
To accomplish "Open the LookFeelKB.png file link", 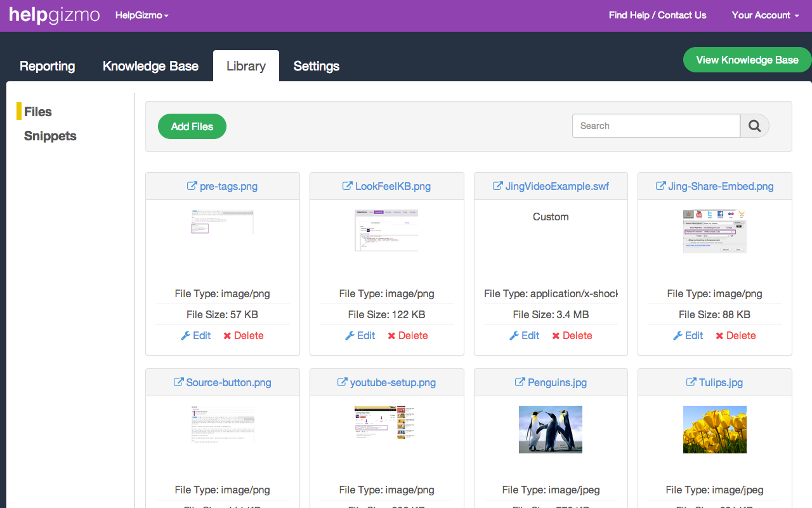I will [x=393, y=186].
